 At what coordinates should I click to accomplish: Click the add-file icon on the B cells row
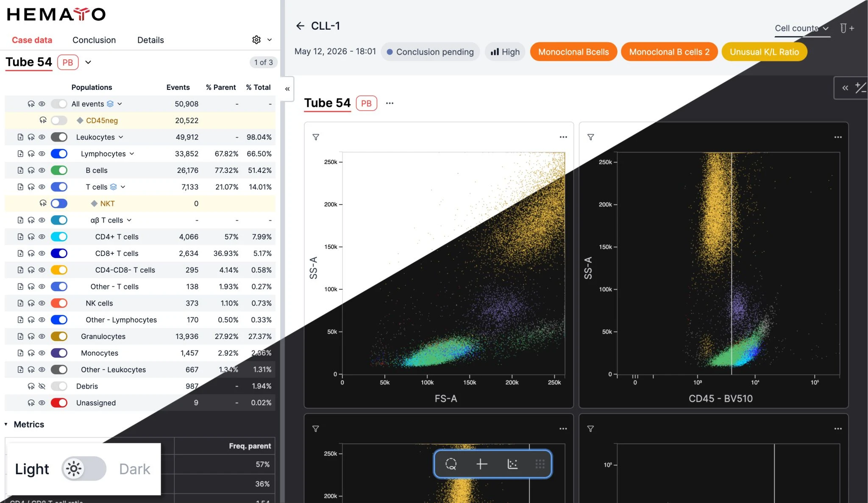click(x=20, y=170)
